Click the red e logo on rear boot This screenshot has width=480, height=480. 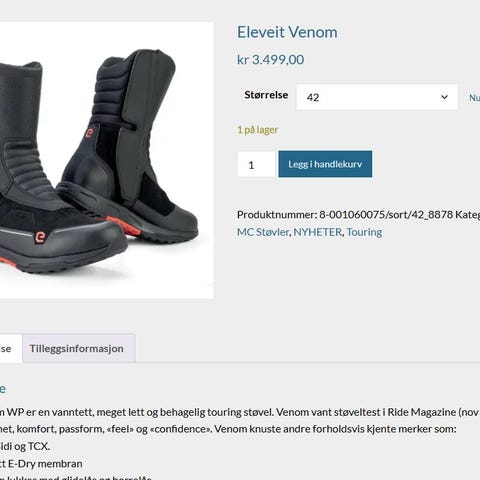click(89, 132)
